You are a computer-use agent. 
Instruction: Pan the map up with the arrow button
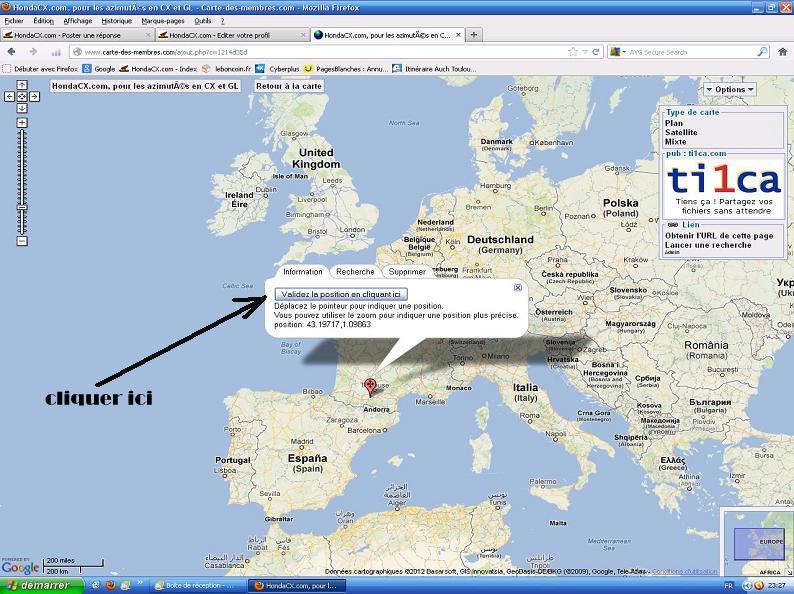point(22,85)
